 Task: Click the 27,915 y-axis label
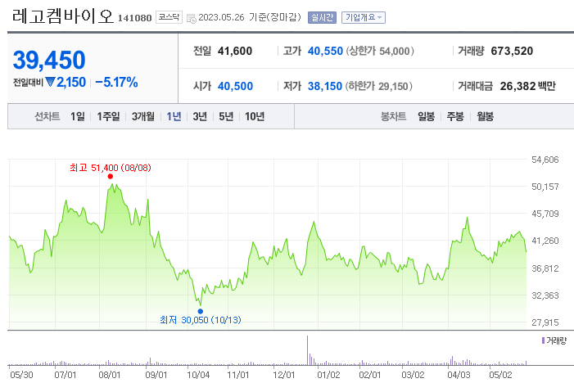pos(545,322)
